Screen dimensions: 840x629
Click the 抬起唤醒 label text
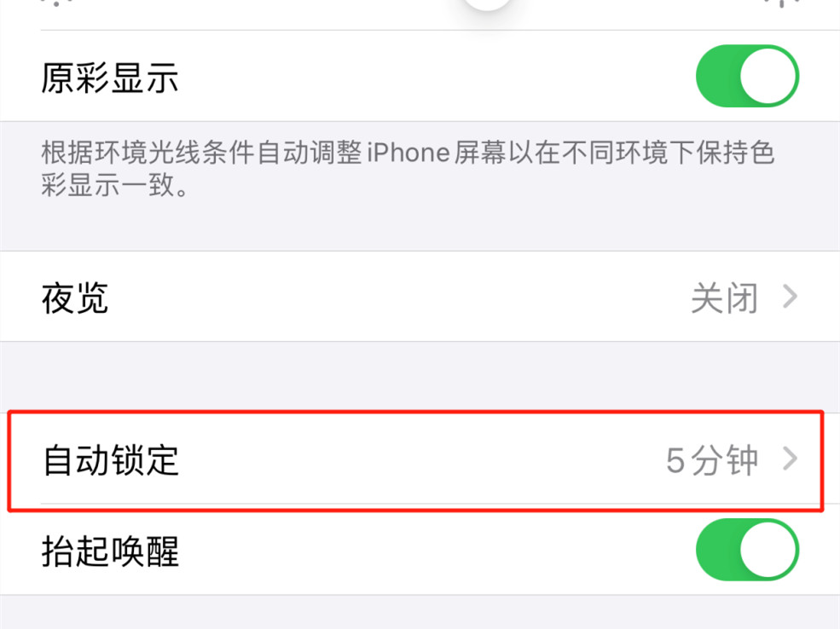coord(110,551)
